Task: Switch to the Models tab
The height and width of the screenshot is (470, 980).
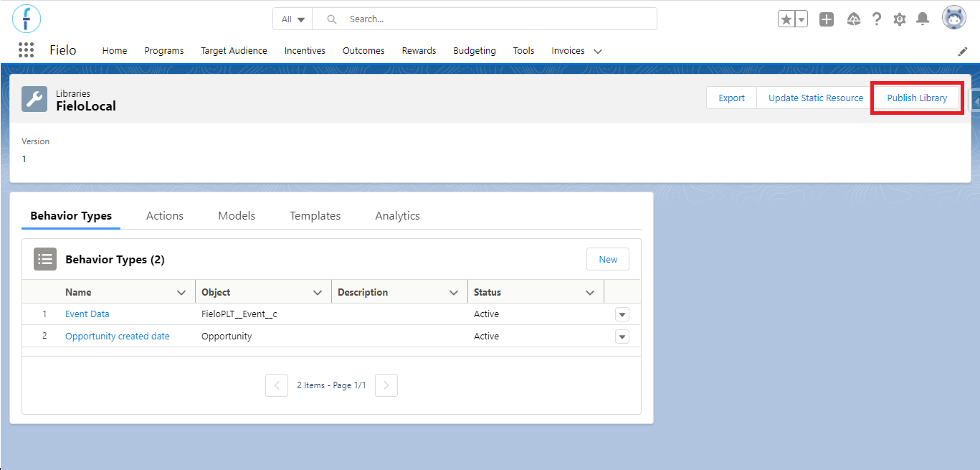Action: (x=237, y=215)
